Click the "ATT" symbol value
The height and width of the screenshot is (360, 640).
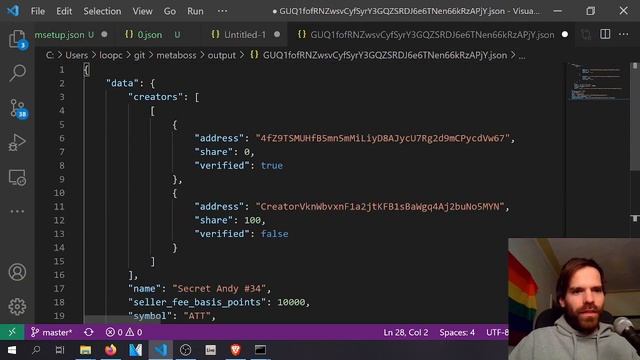pos(197,316)
